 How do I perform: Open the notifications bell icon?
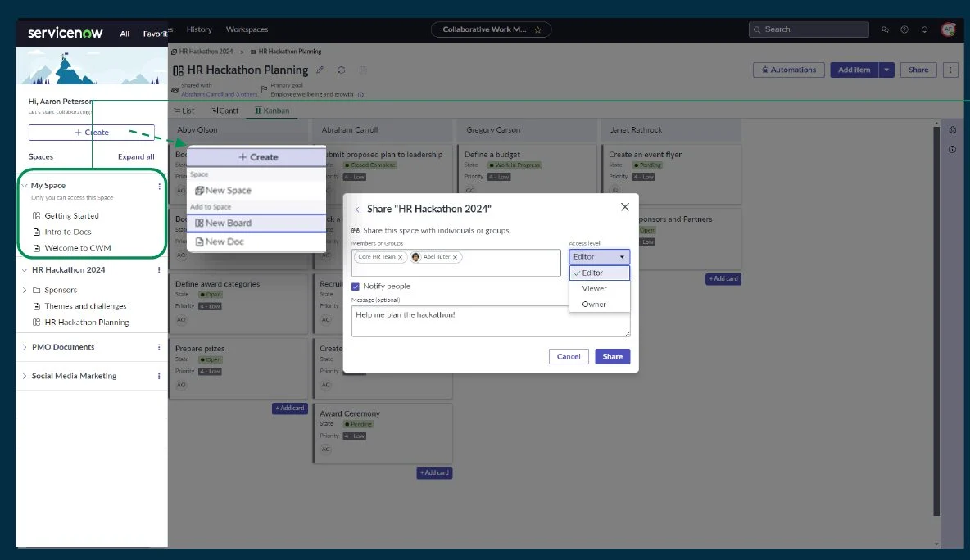click(924, 29)
